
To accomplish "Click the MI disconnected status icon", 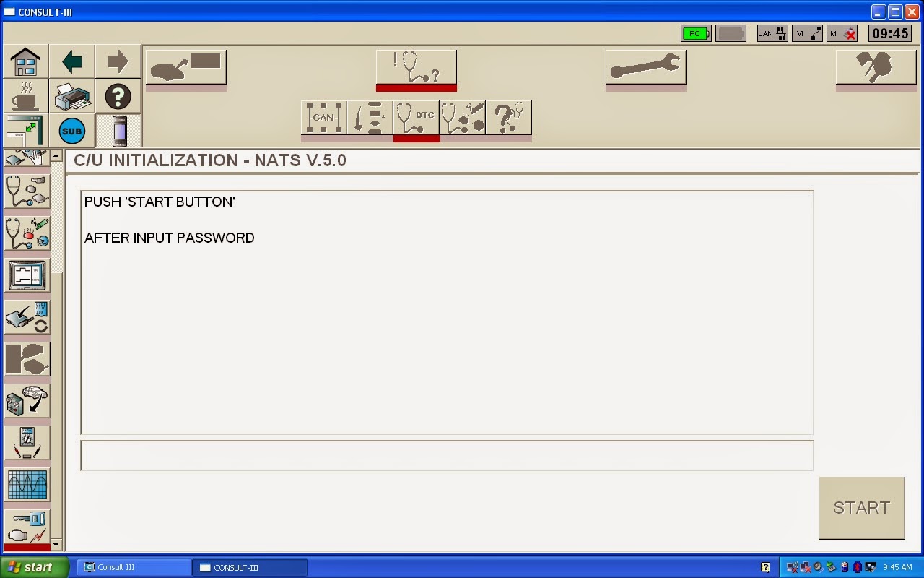I will coord(842,33).
